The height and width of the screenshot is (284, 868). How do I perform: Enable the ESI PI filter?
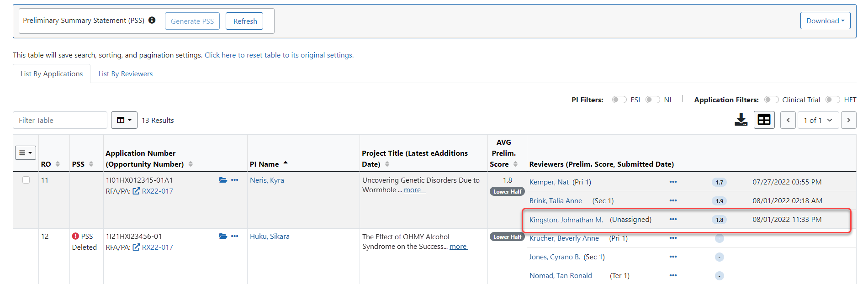coord(619,100)
